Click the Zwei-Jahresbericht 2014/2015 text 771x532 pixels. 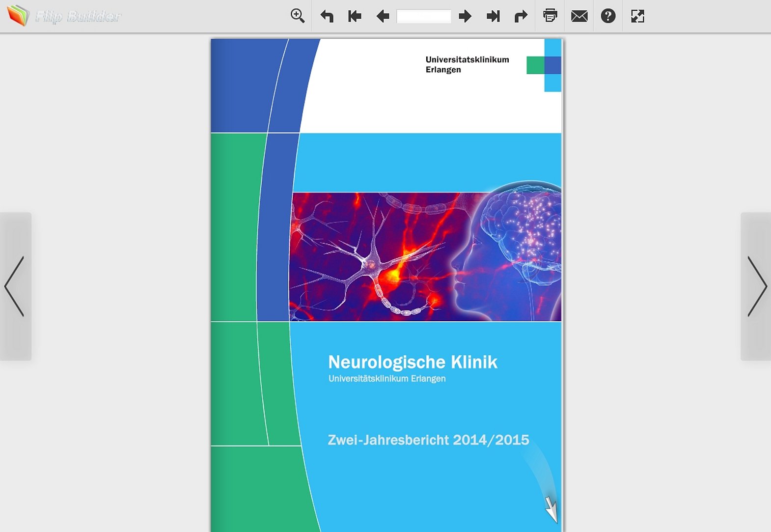click(x=428, y=440)
